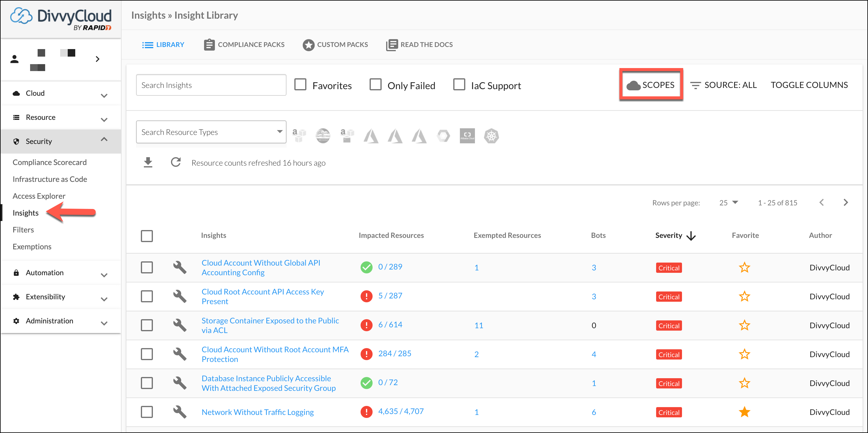Open the Read the Docs tab
This screenshot has width=868, height=433.
point(419,45)
